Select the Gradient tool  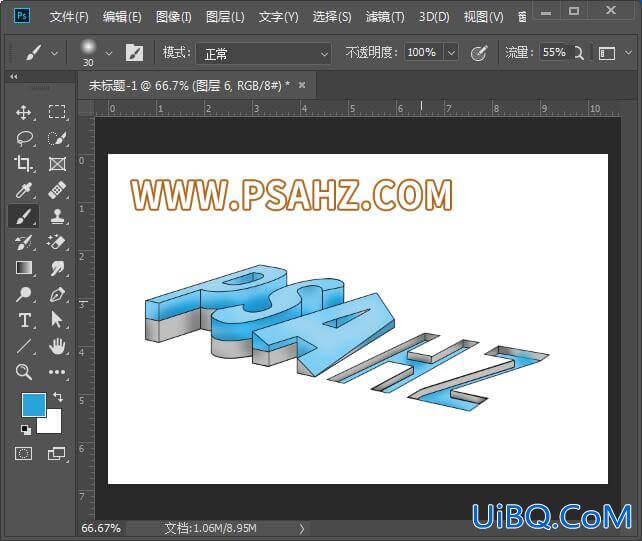coord(24,268)
